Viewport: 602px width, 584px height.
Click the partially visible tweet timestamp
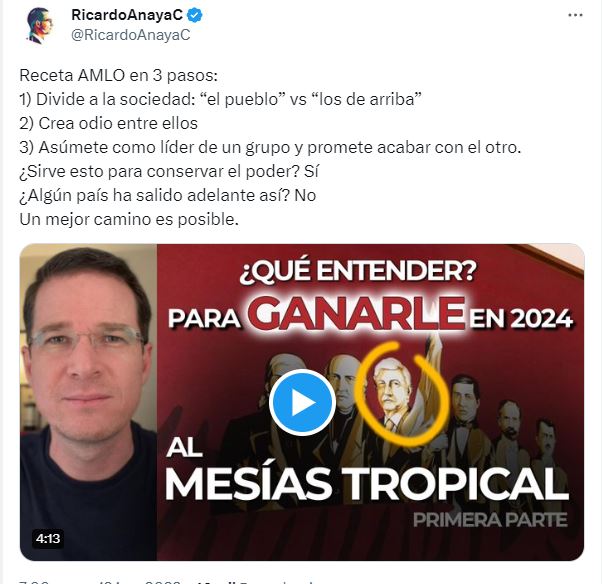101,581
